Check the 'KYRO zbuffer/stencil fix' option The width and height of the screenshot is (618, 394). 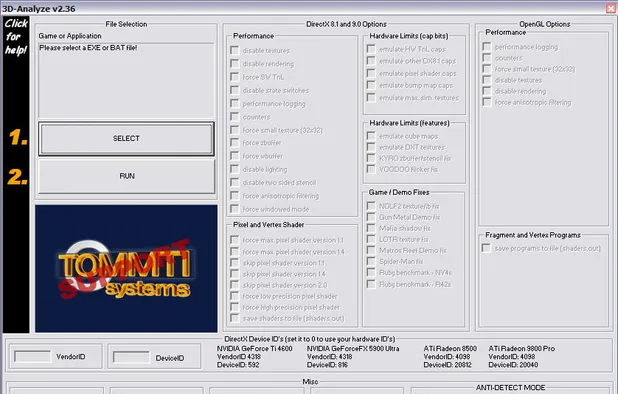[371, 158]
